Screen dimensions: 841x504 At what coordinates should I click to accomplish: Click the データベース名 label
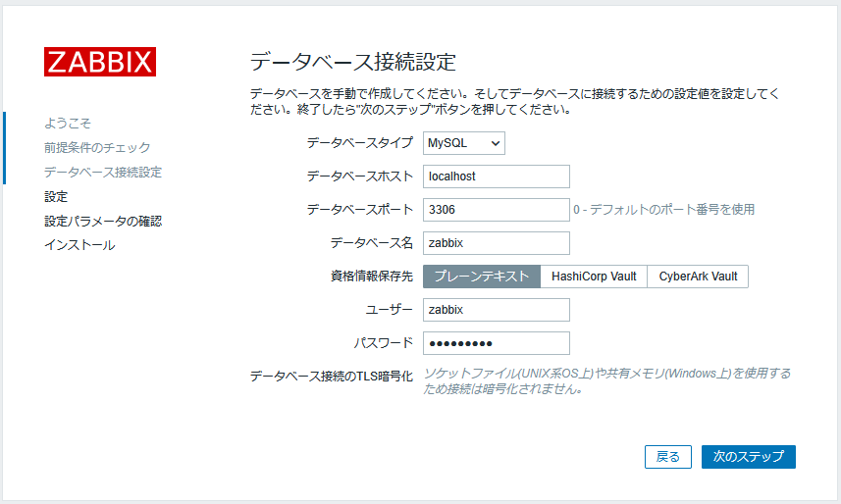click(372, 243)
